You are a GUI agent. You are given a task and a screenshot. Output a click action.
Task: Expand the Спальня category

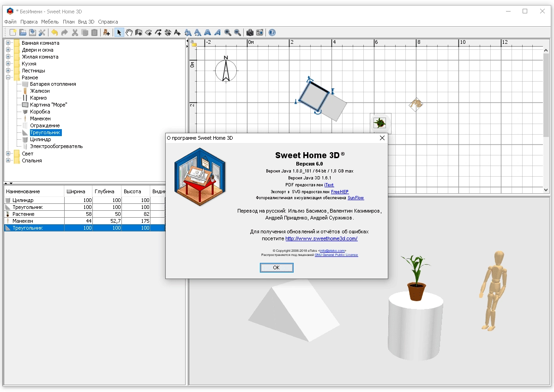[x=8, y=160]
